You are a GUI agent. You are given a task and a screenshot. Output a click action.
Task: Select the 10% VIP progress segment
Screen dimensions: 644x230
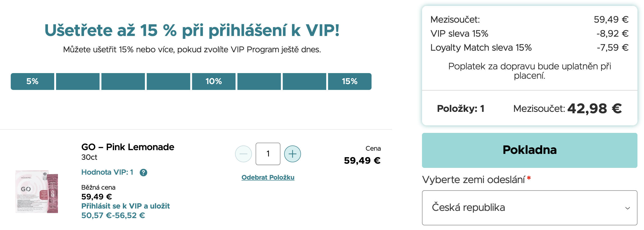[x=214, y=81]
